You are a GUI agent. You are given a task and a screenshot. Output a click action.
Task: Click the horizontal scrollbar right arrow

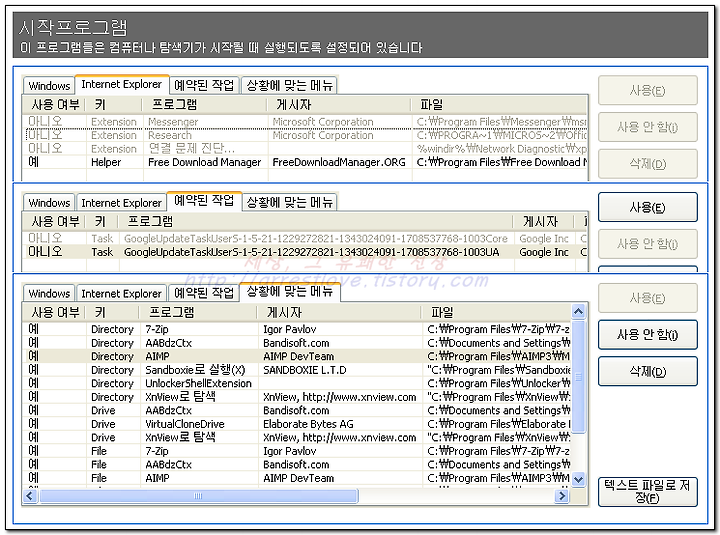(x=562, y=496)
